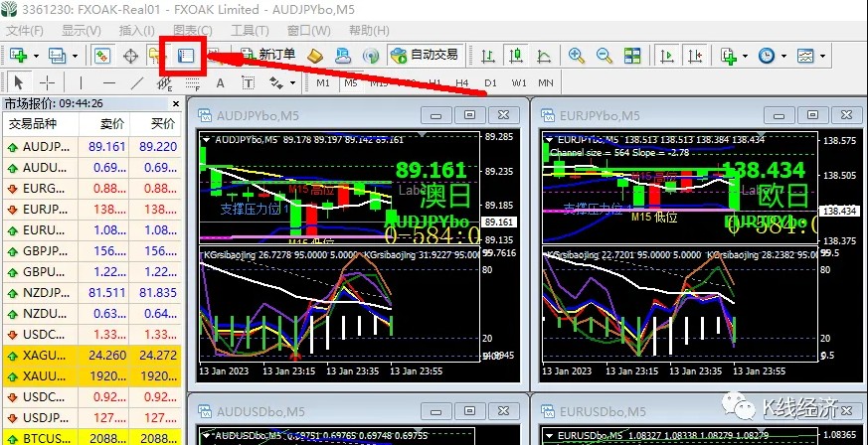Zoom in on the chart

pyautogui.click(x=577, y=56)
